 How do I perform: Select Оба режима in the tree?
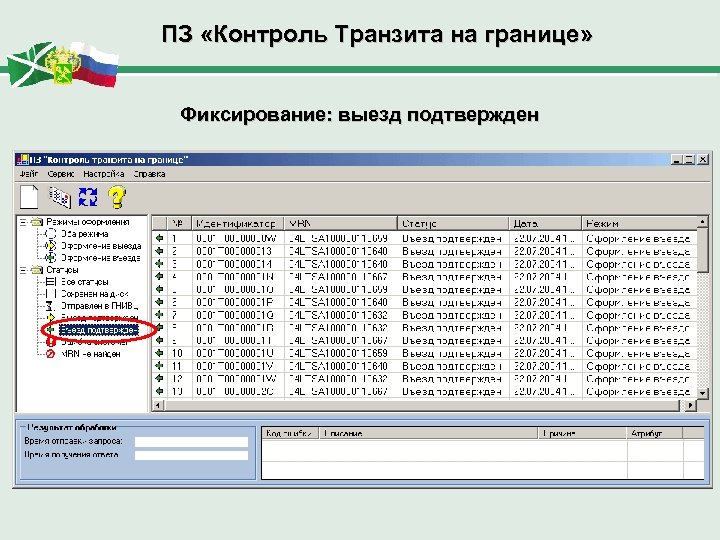(84, 234)
